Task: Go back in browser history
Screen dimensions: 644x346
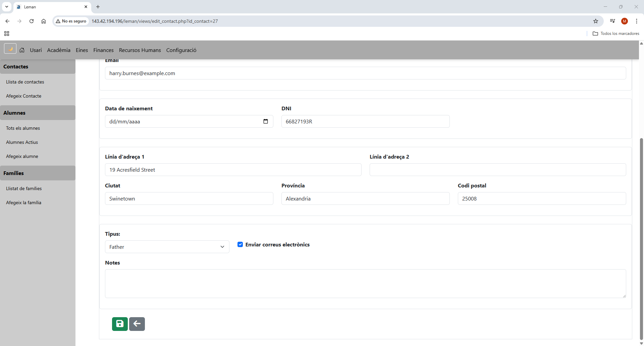Action: click(x=7, y=21)
